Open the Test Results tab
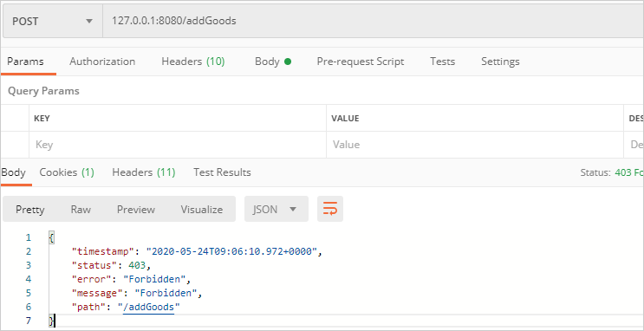Image resolution: width=644 pixels, height=331 pixels. [222, 172]
